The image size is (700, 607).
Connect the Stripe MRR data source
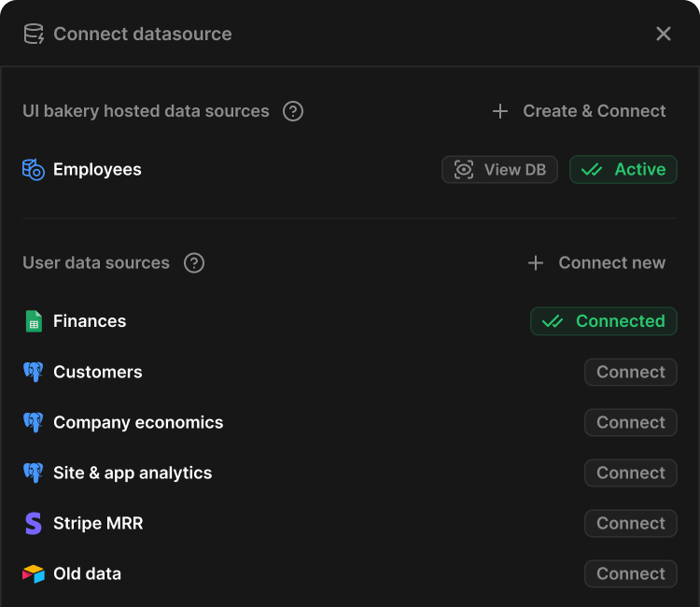click(x=630, y=523)
